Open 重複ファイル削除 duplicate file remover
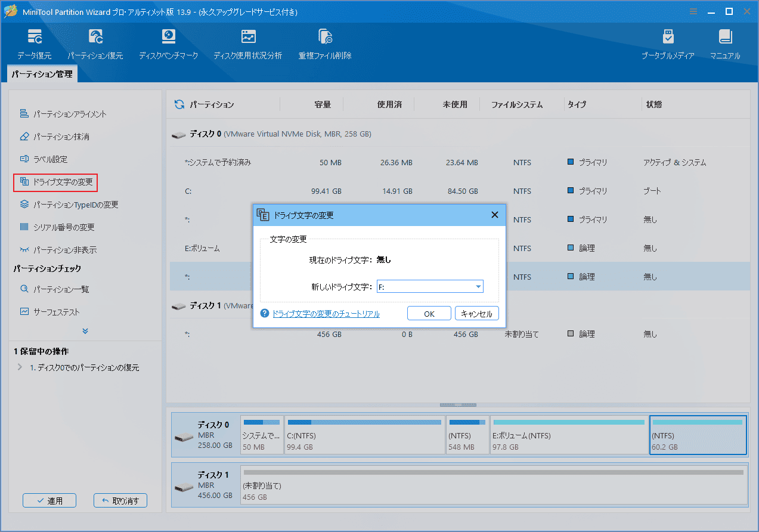This screenshot has height=532, width=759. [x=325, y=44]
